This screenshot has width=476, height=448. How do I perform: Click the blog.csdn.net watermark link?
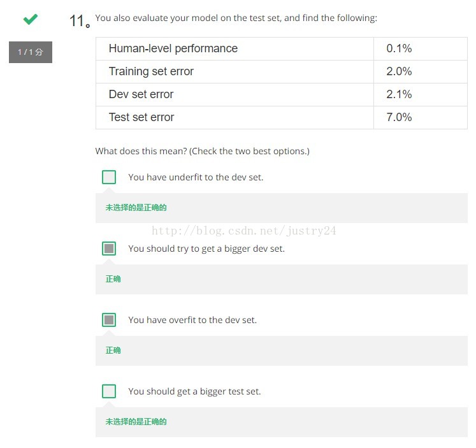[x=244, y=231]
